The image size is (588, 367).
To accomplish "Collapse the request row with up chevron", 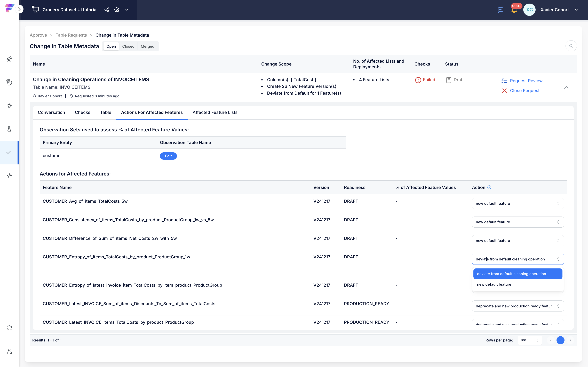I will coord(566,87).
